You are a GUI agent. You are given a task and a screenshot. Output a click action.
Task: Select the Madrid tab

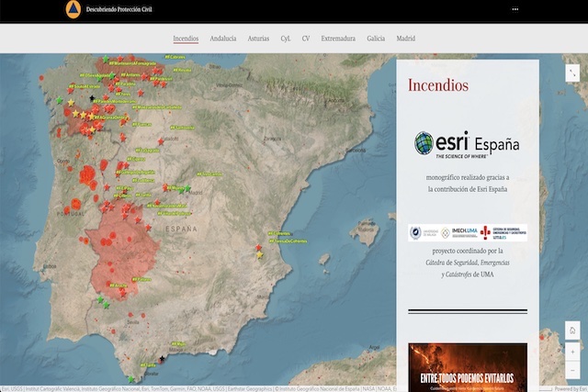tap(405, 39)
